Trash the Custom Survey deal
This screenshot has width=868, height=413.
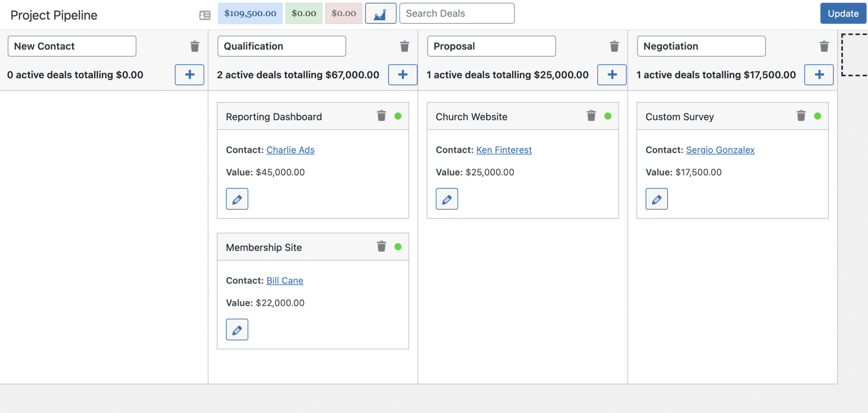tap(801, 116)
